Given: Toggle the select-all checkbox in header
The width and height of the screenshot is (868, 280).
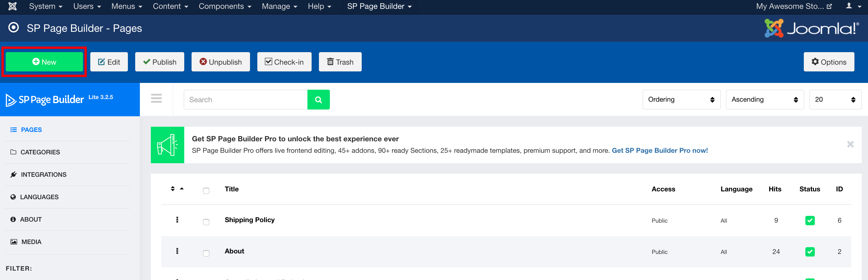Looking at the screenshot, I should [206, 191].
